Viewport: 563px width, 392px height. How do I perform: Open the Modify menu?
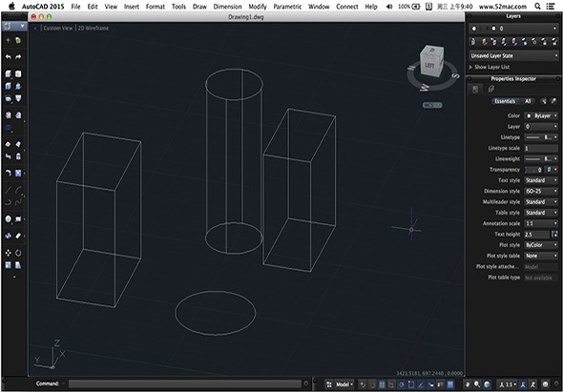[258, 7]
